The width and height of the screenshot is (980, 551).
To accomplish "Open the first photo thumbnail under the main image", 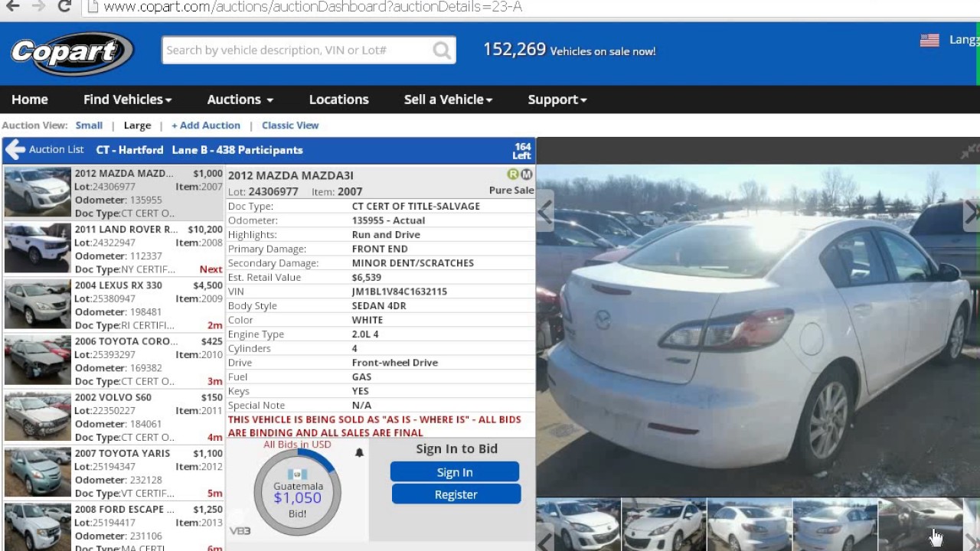I will [x=578, y=525].
